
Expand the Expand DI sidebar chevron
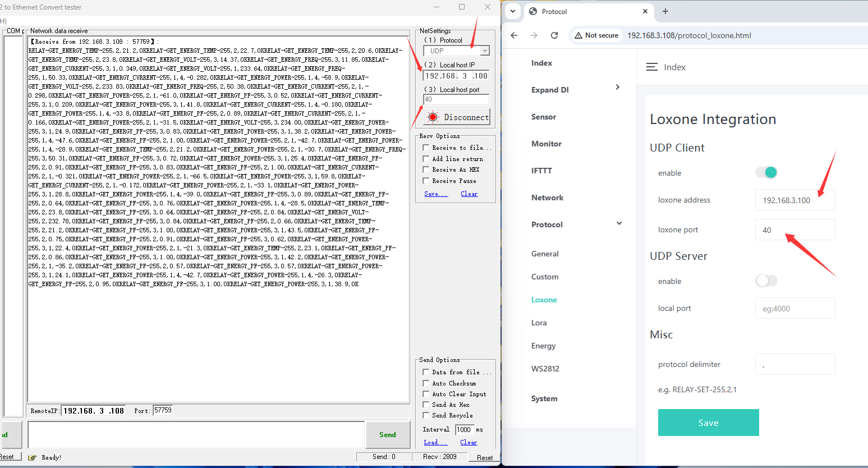click(618, 87)
